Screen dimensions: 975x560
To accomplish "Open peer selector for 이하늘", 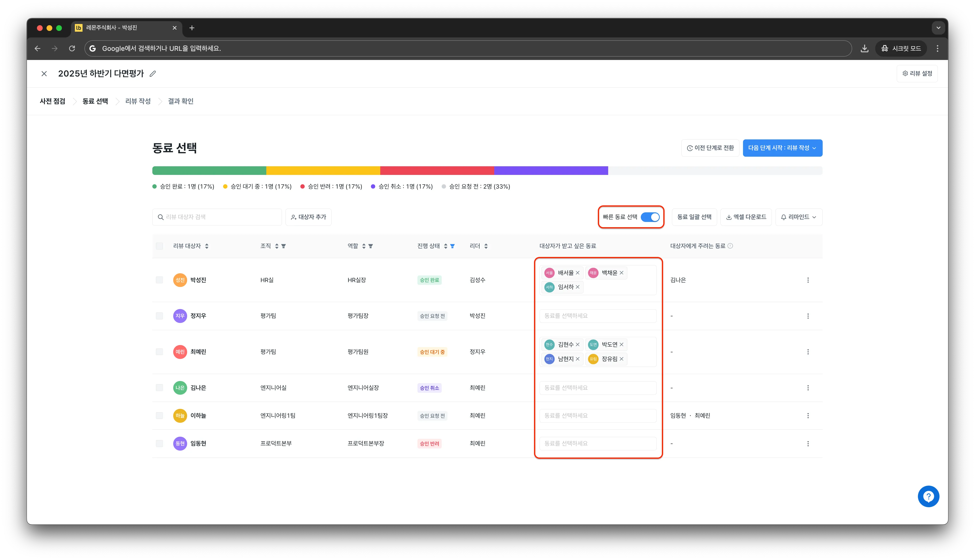I will pyautogui.click(x=597, y=415).
